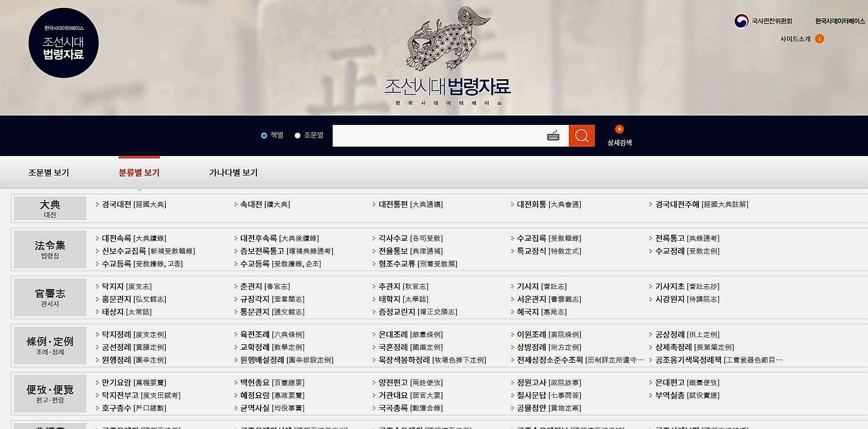Switch to the 분류별 보기 tab

tap(139, 173)
